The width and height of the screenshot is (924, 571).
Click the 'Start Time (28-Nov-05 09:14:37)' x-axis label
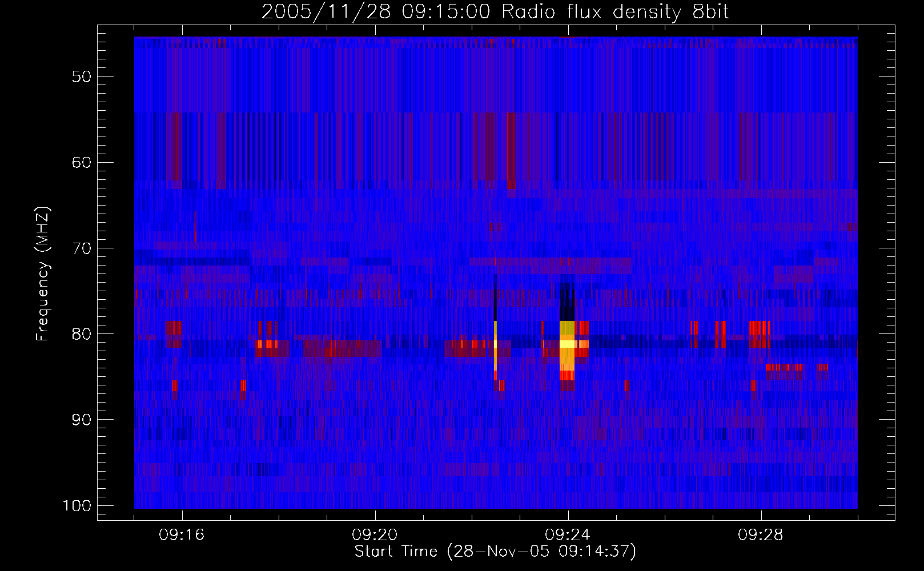coord(495,552)
